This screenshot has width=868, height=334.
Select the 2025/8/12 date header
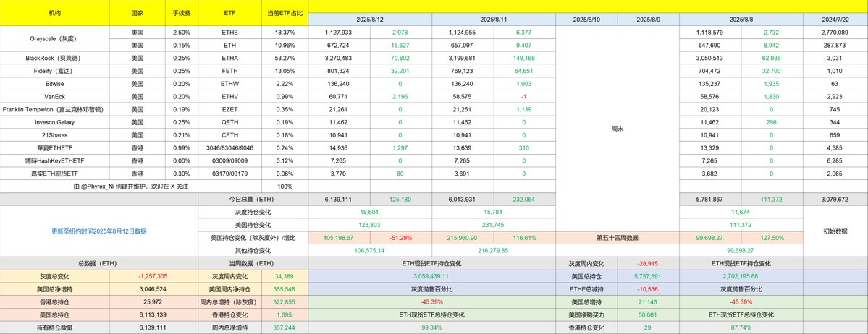(x=370, y=20)
